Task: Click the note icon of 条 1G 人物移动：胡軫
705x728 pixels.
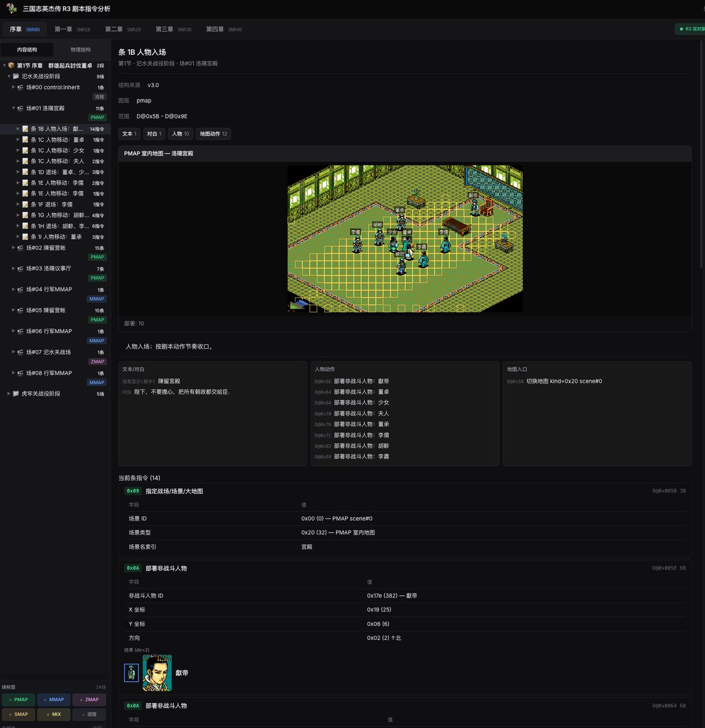Action: (x=25, y=215)
